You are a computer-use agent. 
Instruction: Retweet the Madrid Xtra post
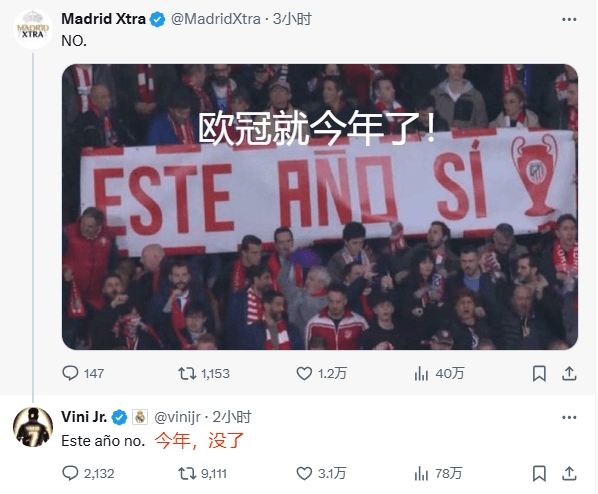[187, 373]
